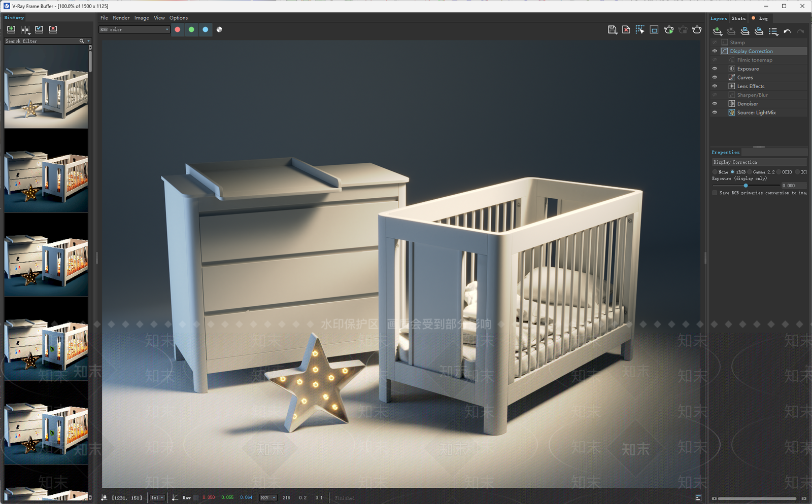Click the search magnifier in History filter
The width and height of the screenshot is (812, 504).
(82, 41)
